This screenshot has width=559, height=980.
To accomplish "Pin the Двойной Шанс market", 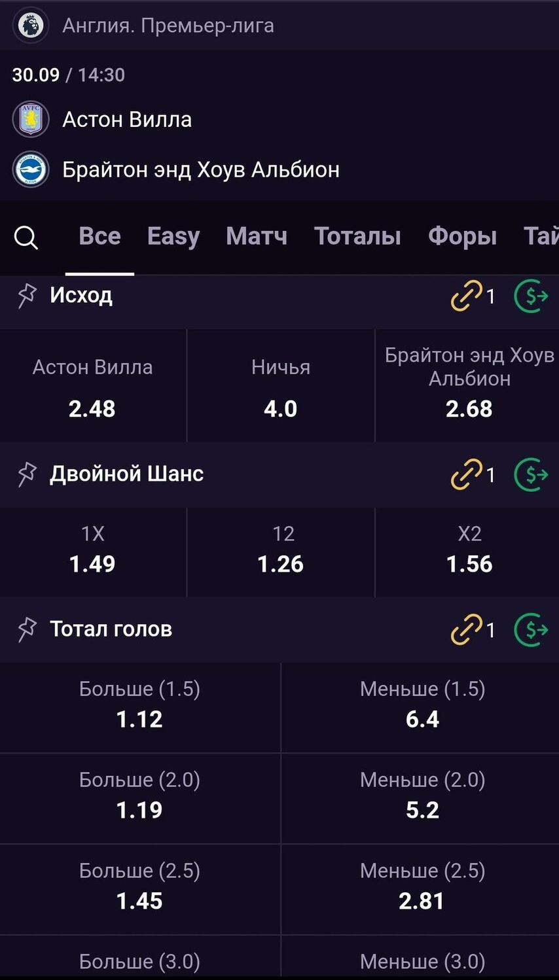I will [x=26, y=474].
